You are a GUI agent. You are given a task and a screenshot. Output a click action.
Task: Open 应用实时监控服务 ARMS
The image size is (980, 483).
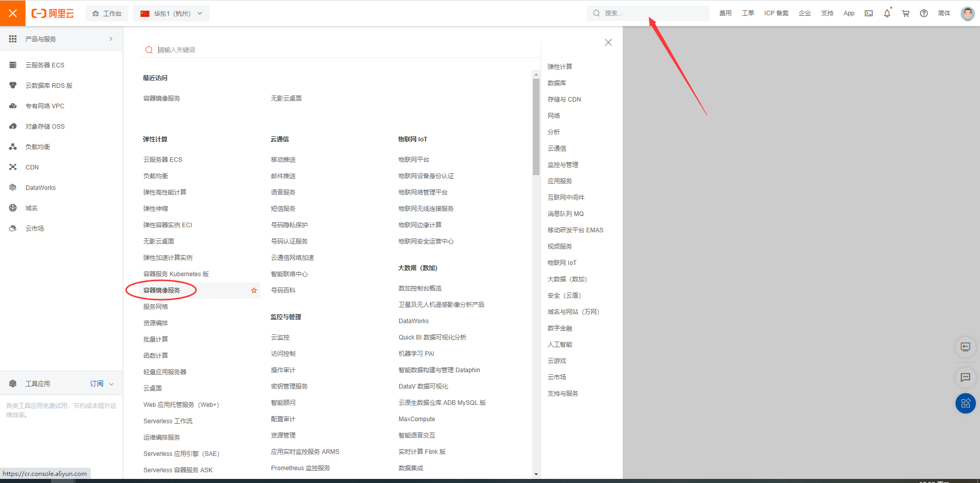pos(305,452)
